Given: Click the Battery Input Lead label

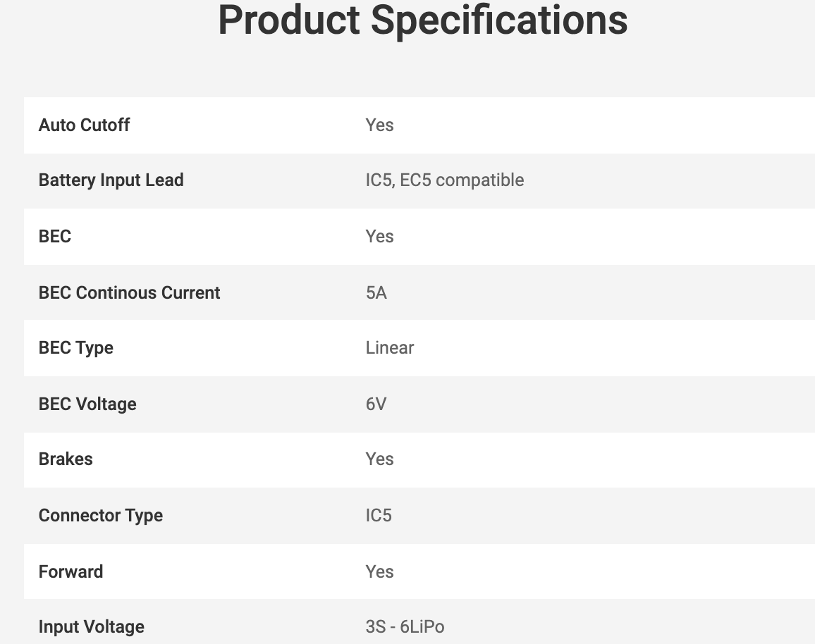Looking at the screenshot, I should tap(111, 180).
